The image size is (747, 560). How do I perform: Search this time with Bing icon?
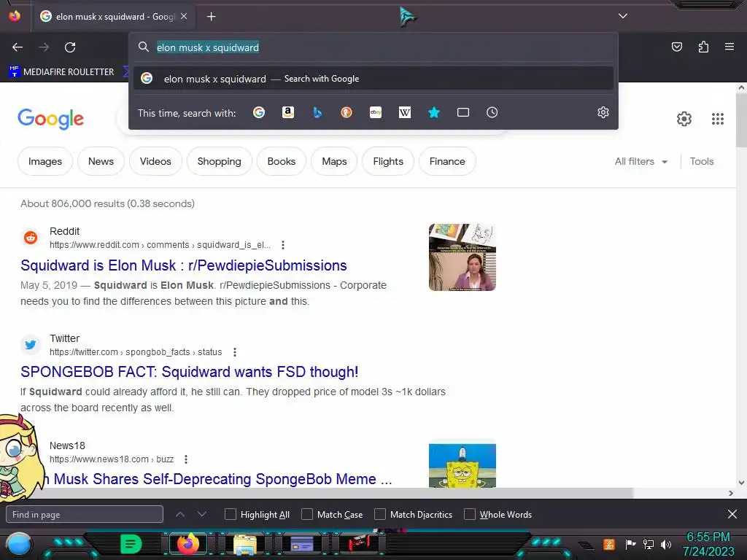(317, 112)
